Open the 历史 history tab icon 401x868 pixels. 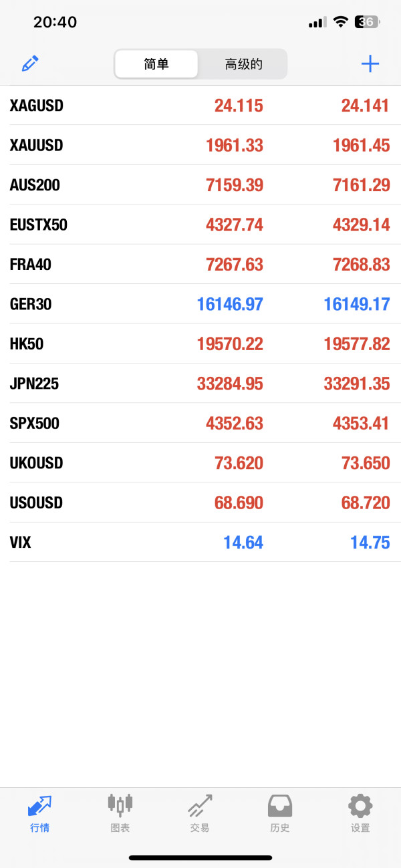280,805
